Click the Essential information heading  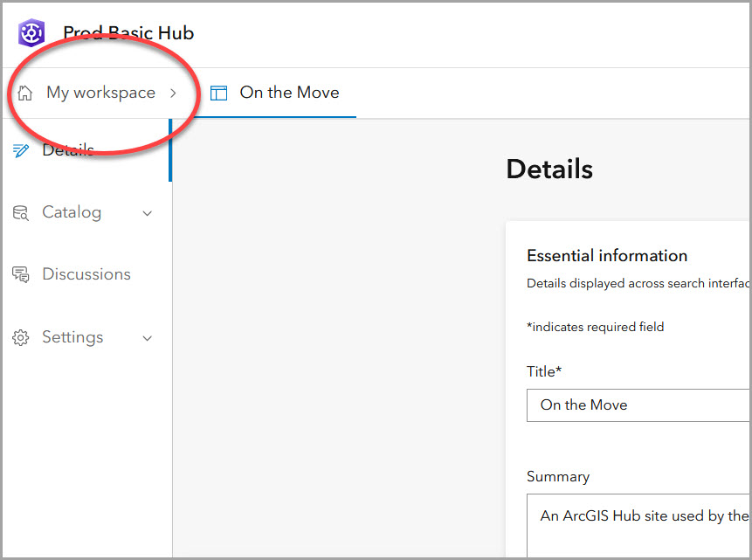pyautogui.click(x=607, y=256)
